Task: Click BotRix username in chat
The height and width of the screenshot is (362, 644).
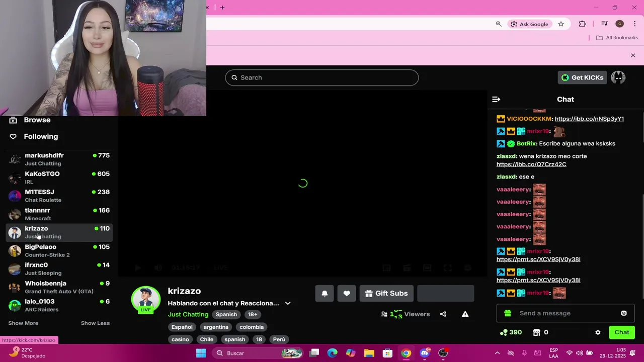Action: 526,144
